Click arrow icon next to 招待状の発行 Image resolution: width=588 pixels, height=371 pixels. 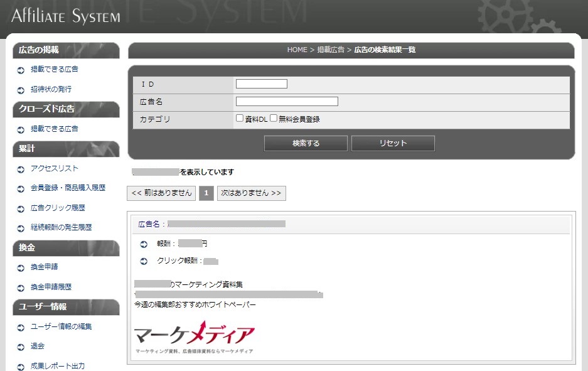pyautogui.click(x=21, y=90)
